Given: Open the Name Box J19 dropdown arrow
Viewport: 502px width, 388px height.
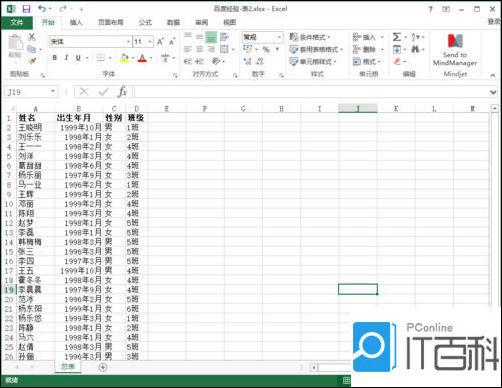Looking at the screenshot, I should [x=53, y=92].
